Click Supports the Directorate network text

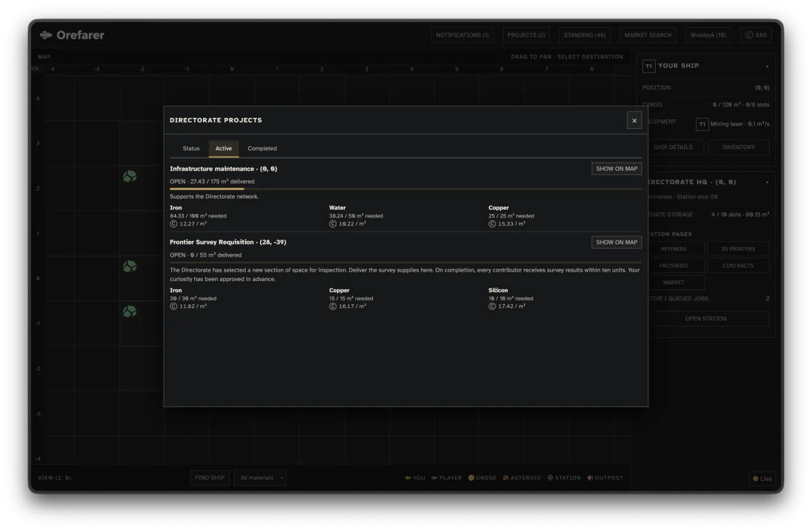[215, 196]
